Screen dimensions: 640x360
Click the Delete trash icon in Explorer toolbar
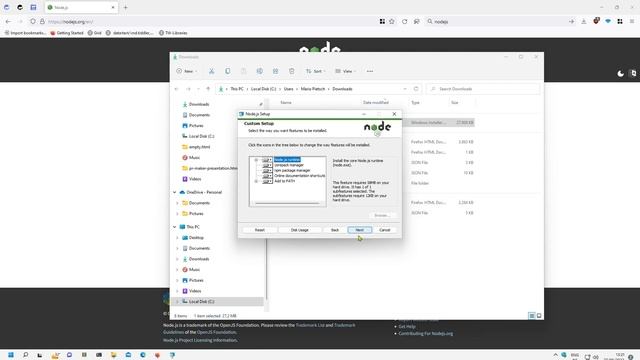coord(291,71)
